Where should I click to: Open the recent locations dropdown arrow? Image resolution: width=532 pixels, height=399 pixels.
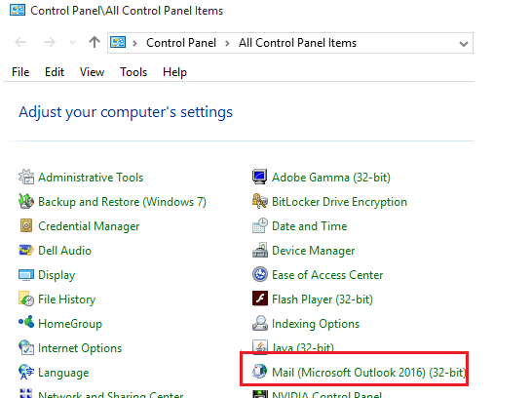click(x=72, y=43)
